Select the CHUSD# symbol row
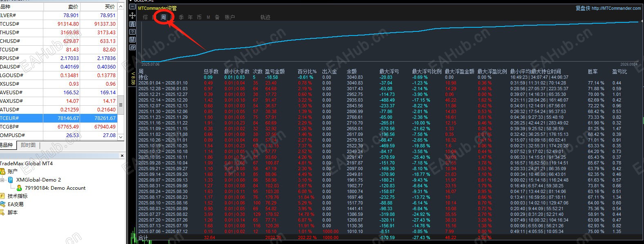This screenshot has height=244, width=644. pyautogui.click(x=58, y=41)
